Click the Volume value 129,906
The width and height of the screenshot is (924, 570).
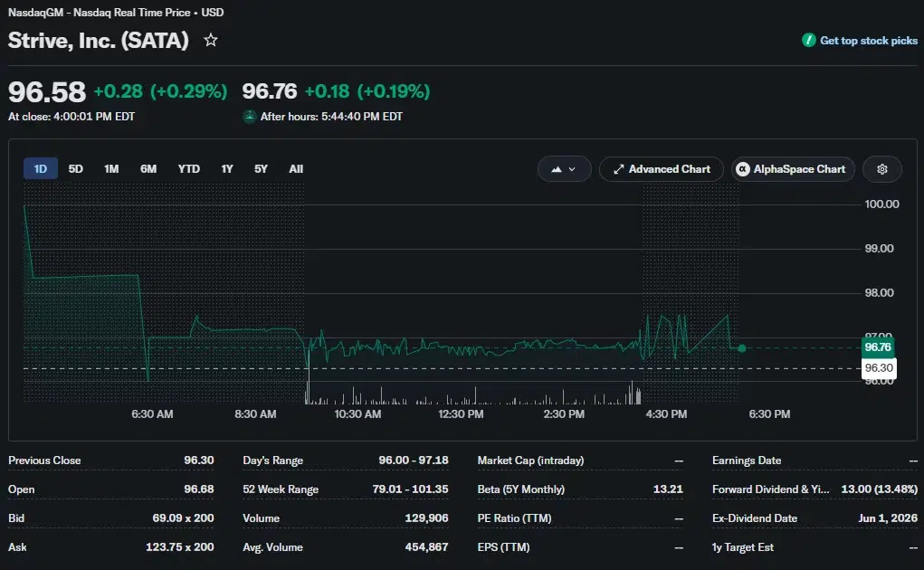pyautogui.click(x=426, y=518)
